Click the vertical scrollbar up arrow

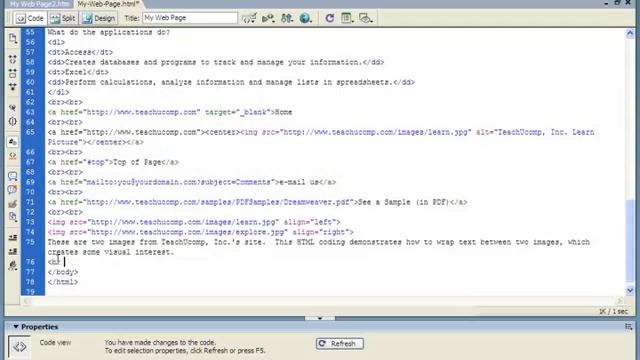630,34
